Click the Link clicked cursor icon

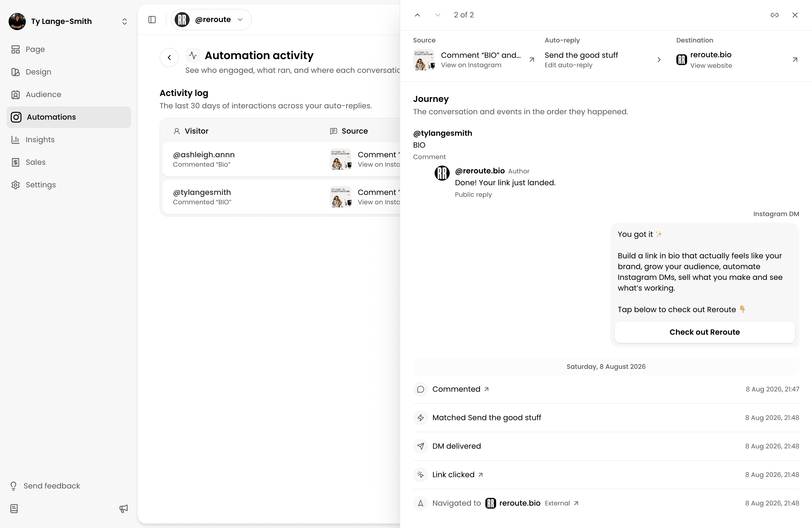[420, 475]
